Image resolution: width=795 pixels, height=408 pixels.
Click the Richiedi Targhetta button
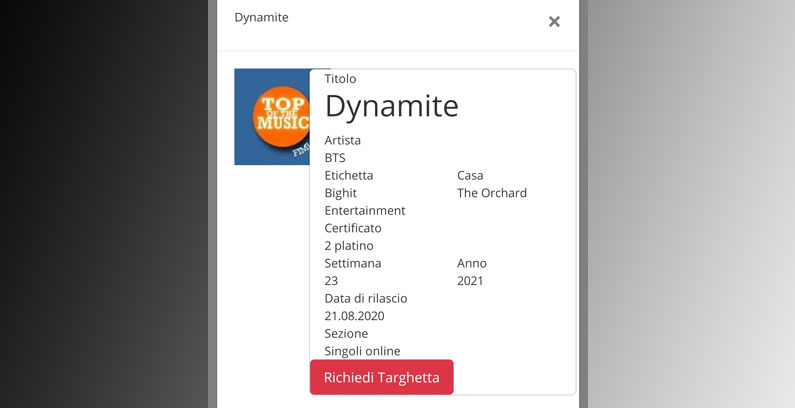pos(381,377)
